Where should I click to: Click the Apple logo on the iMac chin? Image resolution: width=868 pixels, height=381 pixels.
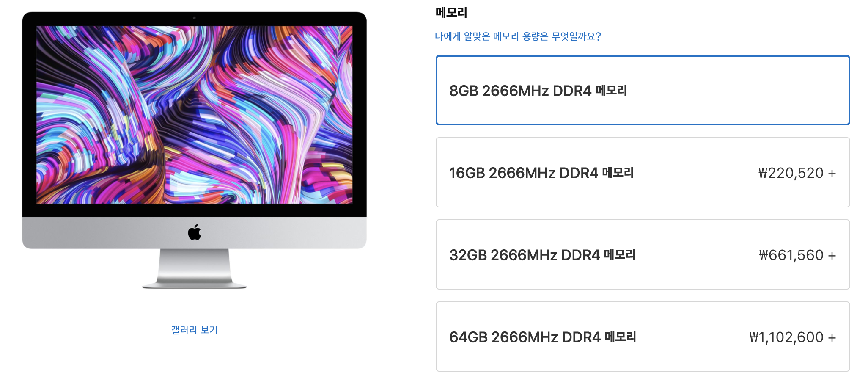point(195,232)
